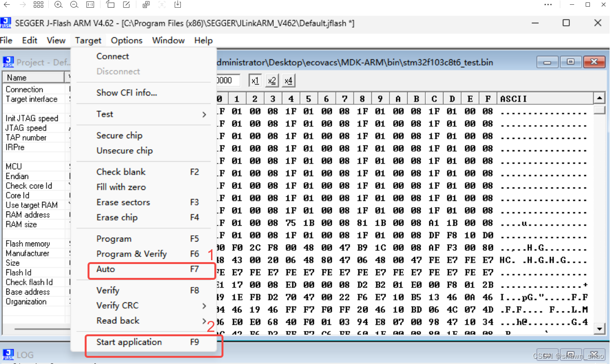
Task: Click the 1:1 actual size icon
Action: 90,5
